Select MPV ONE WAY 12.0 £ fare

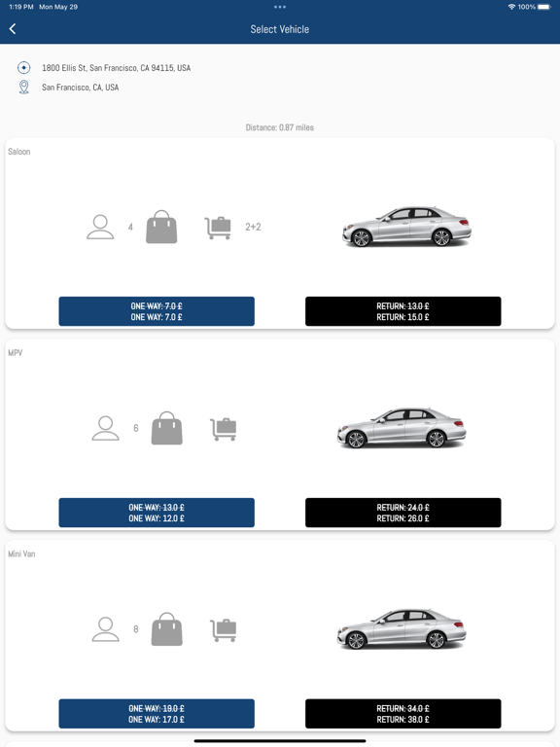157,513
